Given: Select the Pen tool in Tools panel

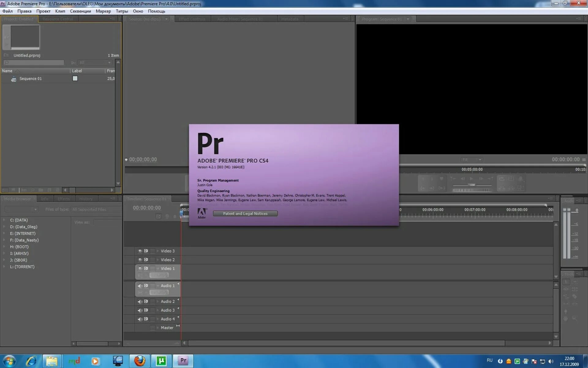Looking at the screenshot, I should pyautogui.click(x=566, y=311).
